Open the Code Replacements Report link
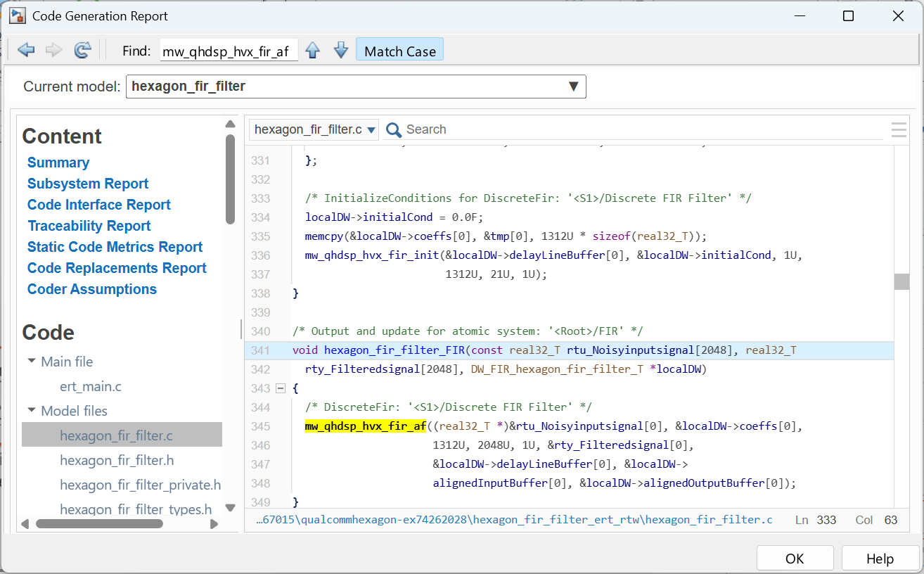The height and width of the screenshot is (574, 924). click(x=117, y=268)
